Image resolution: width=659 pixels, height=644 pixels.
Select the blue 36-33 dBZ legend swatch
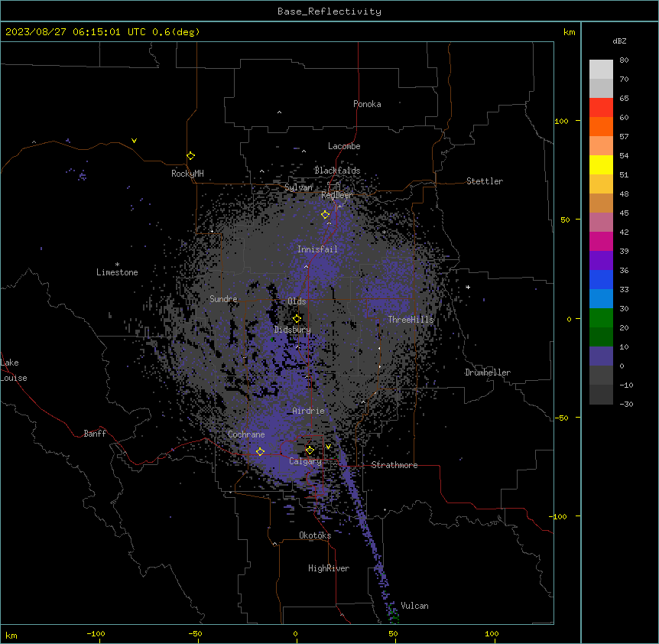click(x=601, y=279)
